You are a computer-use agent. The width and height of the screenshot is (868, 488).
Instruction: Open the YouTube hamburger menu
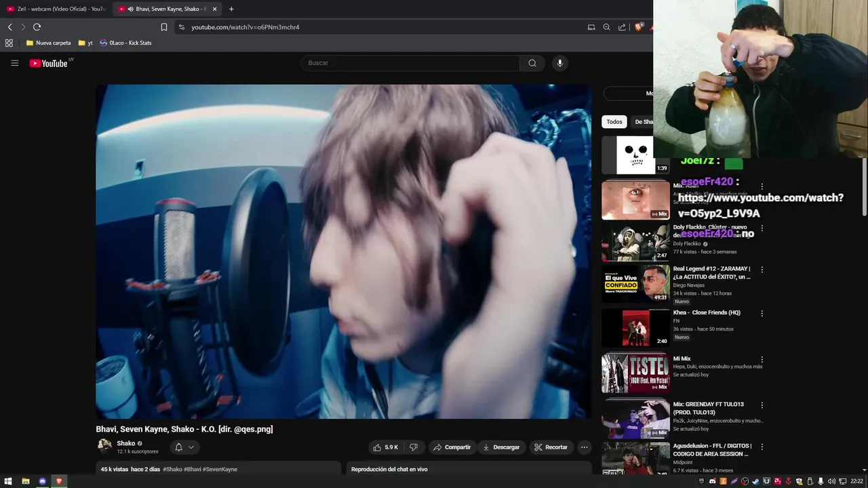tap(14, 63)
